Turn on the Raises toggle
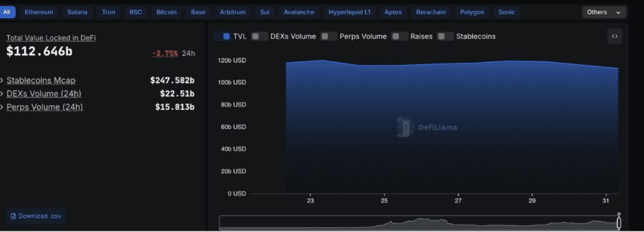Screen dimensions: 644x232 [x=399, y=36]
